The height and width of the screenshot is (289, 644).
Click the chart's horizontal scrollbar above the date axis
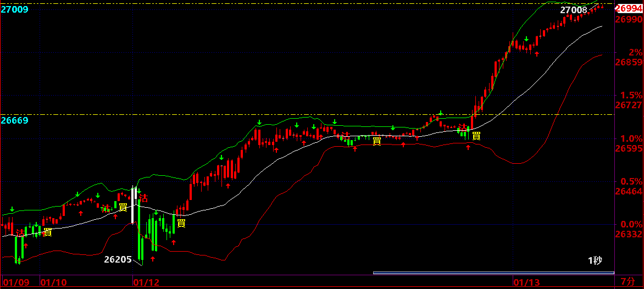click(493, 273)
